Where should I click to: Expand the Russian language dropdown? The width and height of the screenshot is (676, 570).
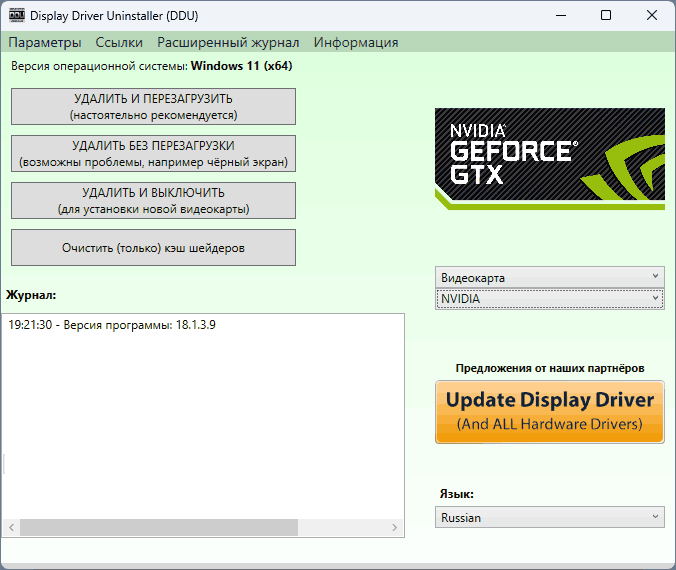550,517
